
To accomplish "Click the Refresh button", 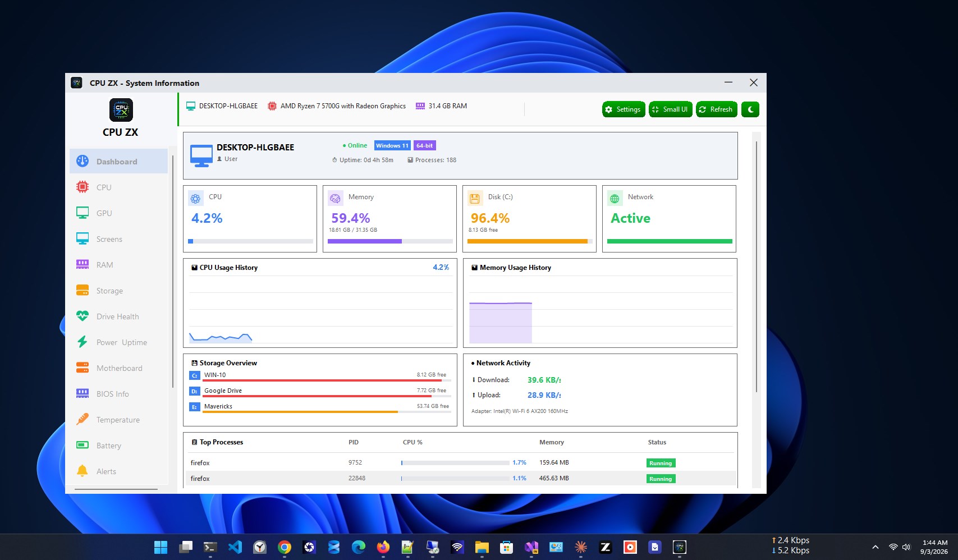I will [x=716, y=109].
